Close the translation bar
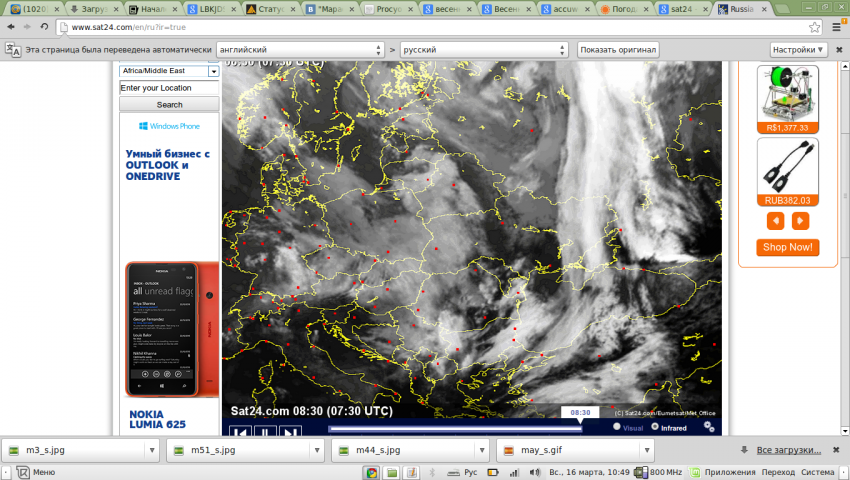This screenshot has width=850, height=480. [838, 49]
